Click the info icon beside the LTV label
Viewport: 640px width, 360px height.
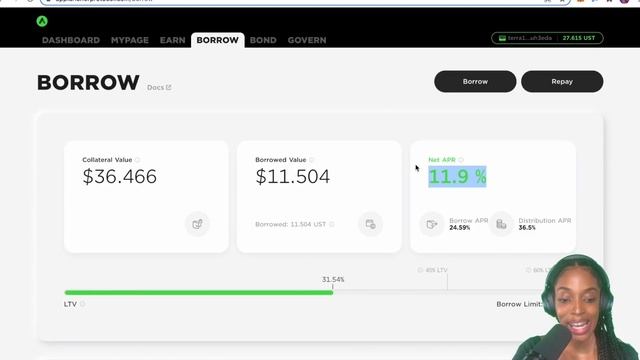pyautogui.click(x=82, y=304)
